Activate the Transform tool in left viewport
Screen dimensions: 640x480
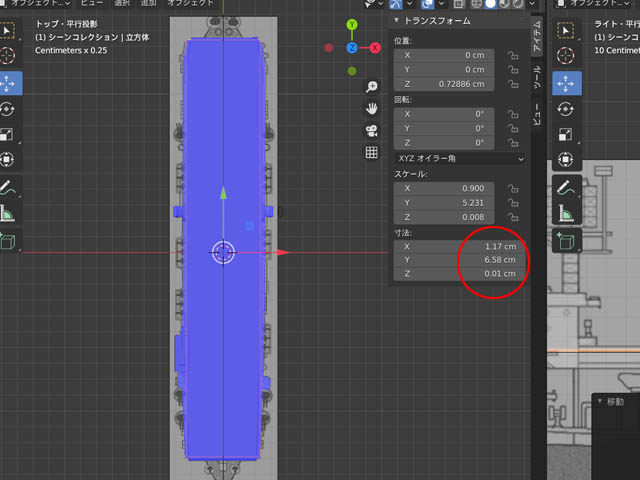pyautogui.click(x=7, y=159)
